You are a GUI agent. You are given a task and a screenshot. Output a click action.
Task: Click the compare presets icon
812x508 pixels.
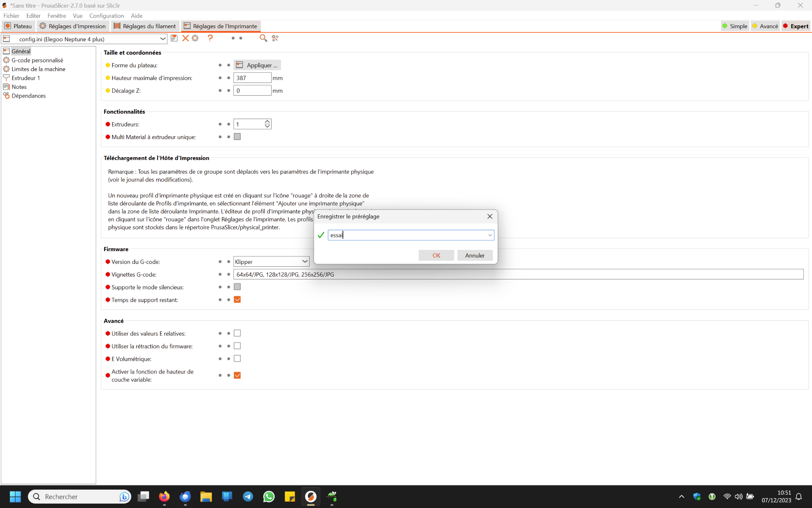(275, 38)
